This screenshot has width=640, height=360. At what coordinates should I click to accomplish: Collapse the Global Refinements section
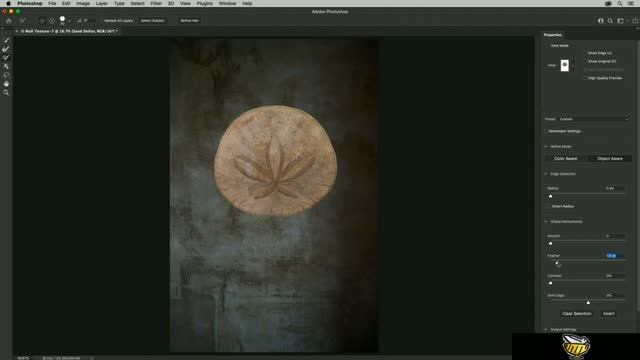(x=546, y=222)
